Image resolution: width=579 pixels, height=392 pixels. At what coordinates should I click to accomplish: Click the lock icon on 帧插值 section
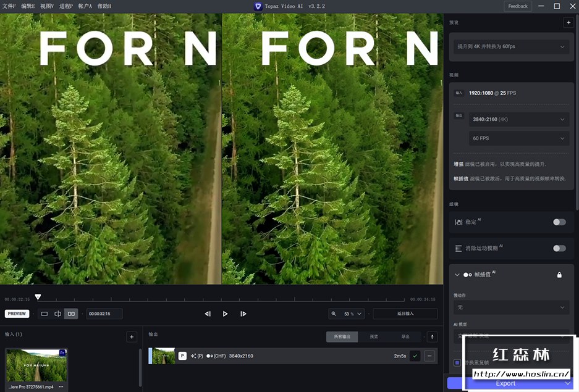[x=559, y=275]
